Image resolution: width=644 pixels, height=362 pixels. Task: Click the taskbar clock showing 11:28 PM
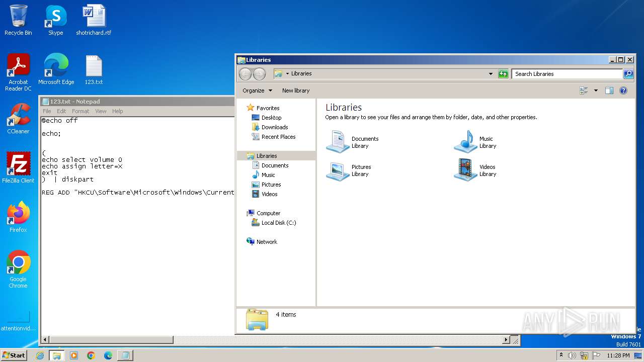(x=618, y=355)
